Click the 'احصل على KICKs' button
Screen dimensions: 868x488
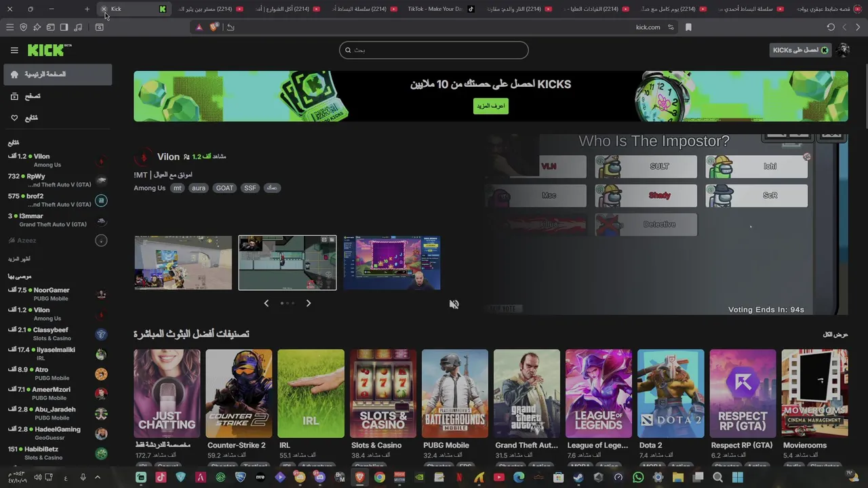click(801, 50)
